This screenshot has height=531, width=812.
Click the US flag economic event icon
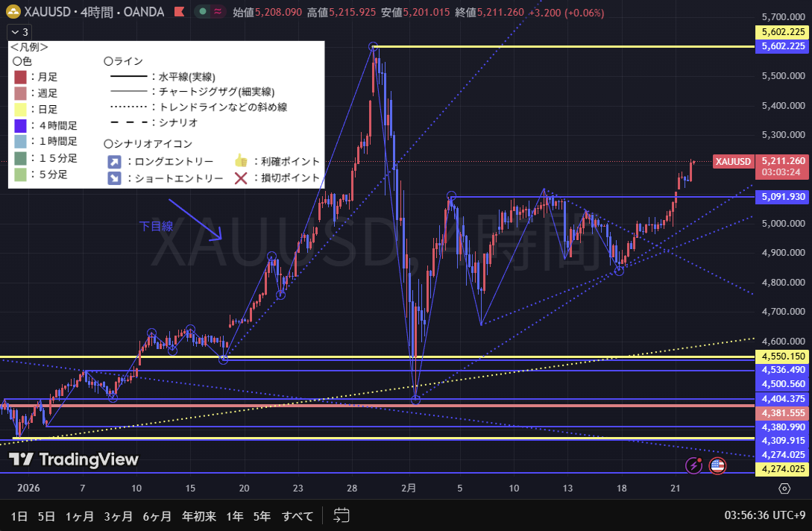pos(717,465)
